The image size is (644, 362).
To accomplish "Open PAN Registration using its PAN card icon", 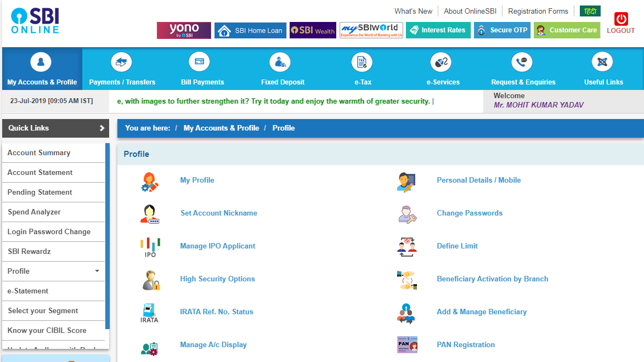I will pyautogui.click(x=406, y=344).
